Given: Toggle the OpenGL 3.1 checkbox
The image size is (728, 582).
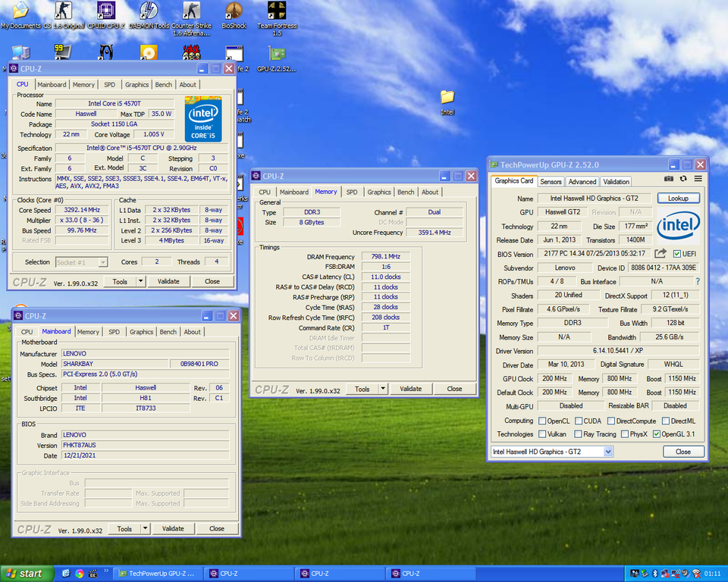Looking at the screenshot, I should pos(657,434).
